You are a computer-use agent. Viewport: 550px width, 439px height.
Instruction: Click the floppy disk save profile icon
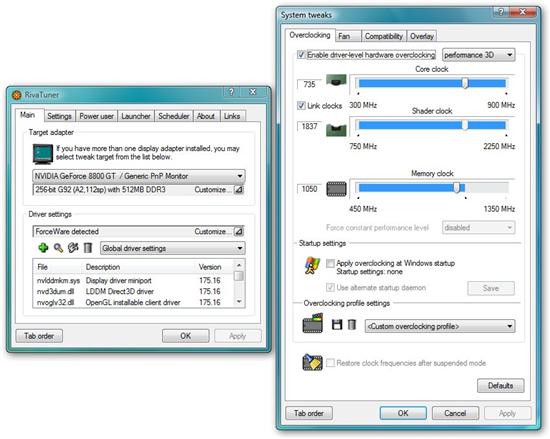point(337,324)
